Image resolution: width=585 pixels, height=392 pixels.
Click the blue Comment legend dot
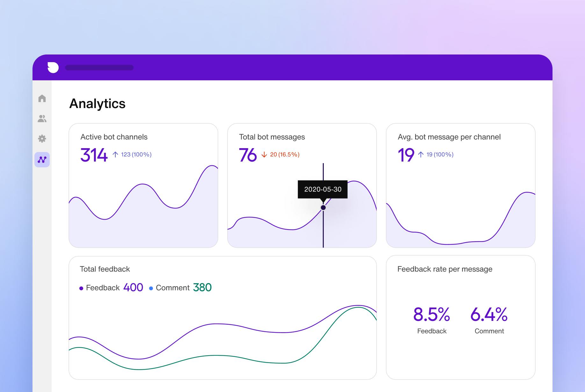click(x=151, y=288)
